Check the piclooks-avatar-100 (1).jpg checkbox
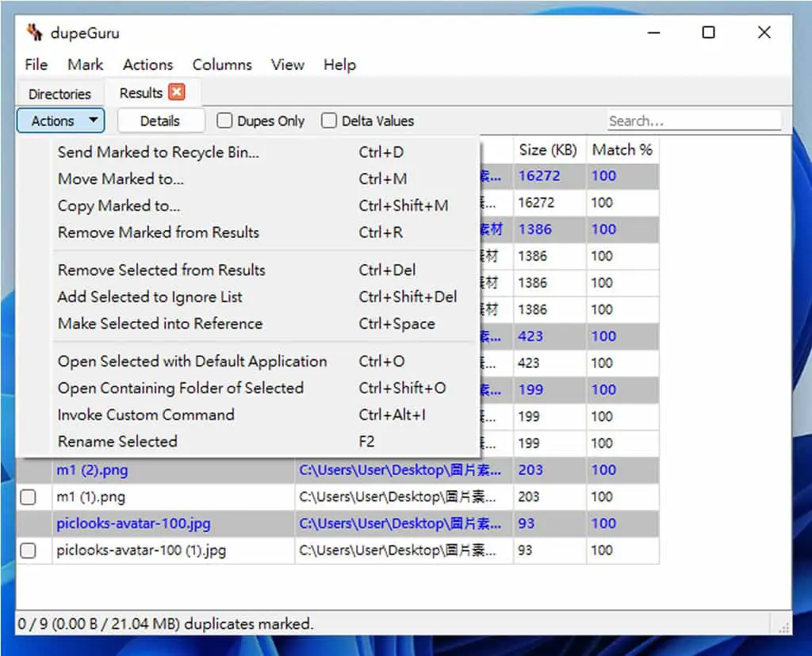Viewport: 812px width, 656px height. point(28,551)
